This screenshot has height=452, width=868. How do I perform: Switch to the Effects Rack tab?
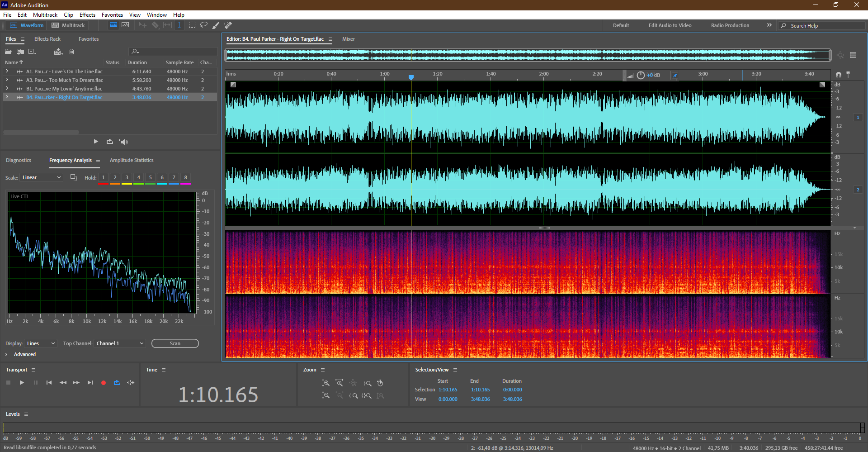point(47,39)
